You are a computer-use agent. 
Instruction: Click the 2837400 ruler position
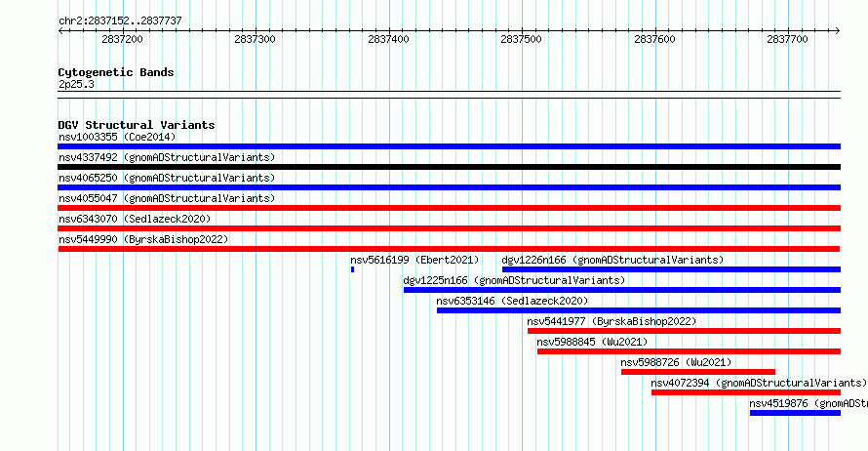(388, 39)
